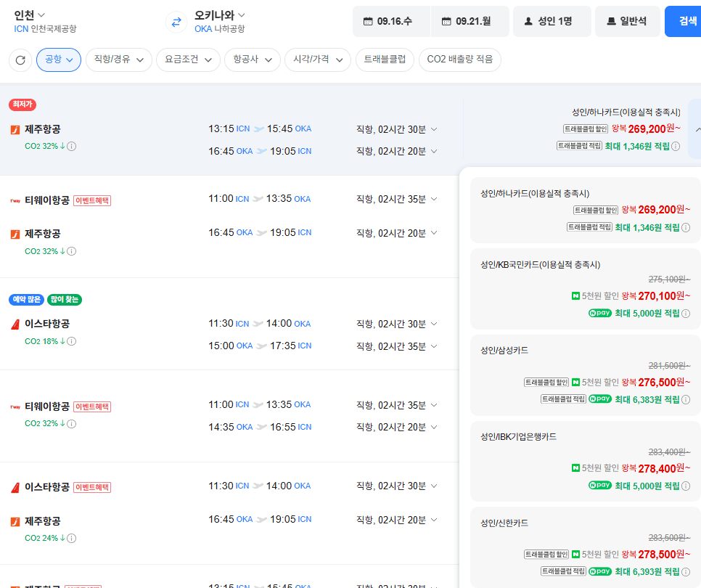The image size is (701, 588).
Task: Click Npay badge in 삼성카드 option
Action: pos(600,399)
